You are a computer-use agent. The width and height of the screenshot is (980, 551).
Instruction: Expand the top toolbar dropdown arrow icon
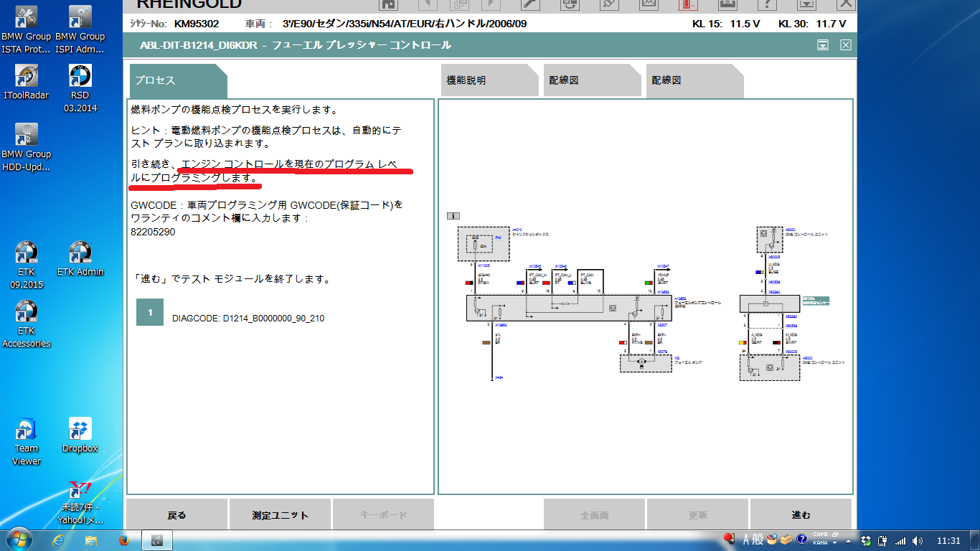click(x=806, y=4)
